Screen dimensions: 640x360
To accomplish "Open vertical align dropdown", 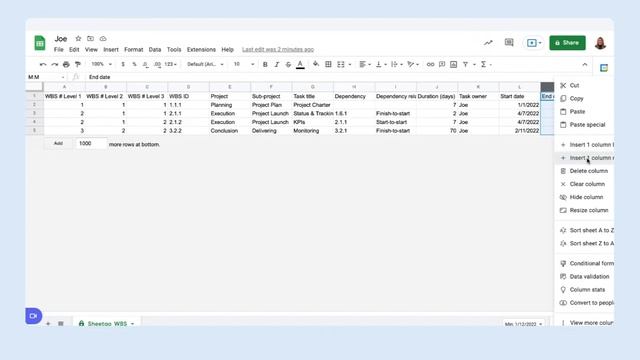I will (381, 64).
